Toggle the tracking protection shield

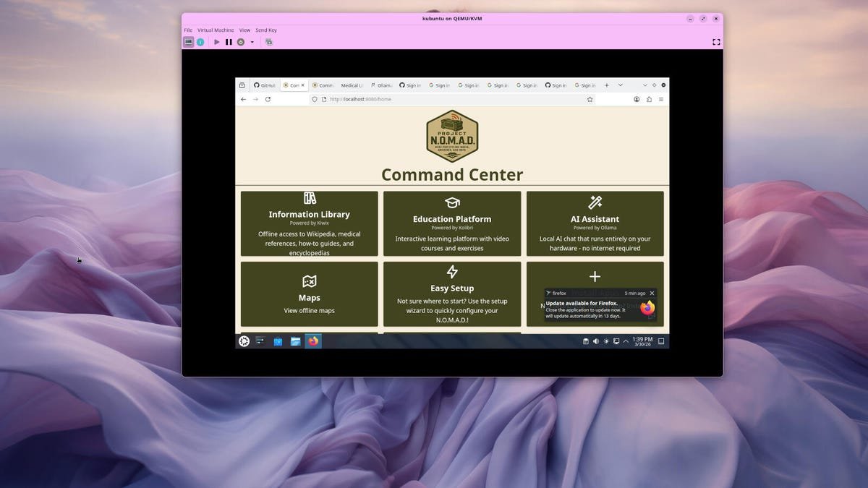314,99
